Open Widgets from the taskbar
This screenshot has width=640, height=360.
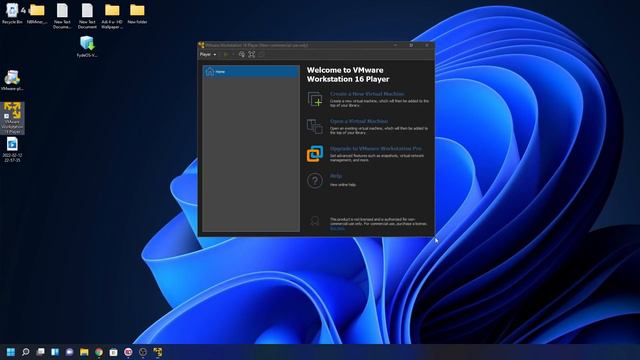tap(55, 352)
